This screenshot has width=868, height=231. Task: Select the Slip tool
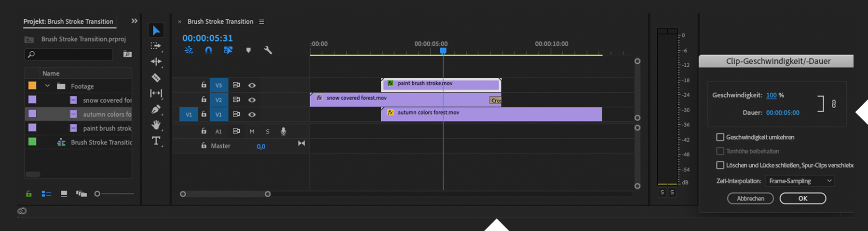[x=156, y=93]
